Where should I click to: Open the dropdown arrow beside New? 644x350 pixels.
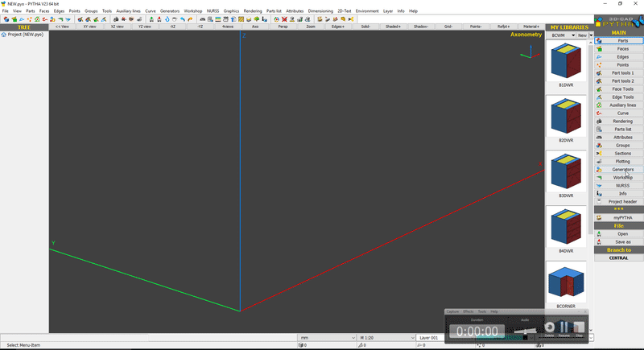[591, 35]
